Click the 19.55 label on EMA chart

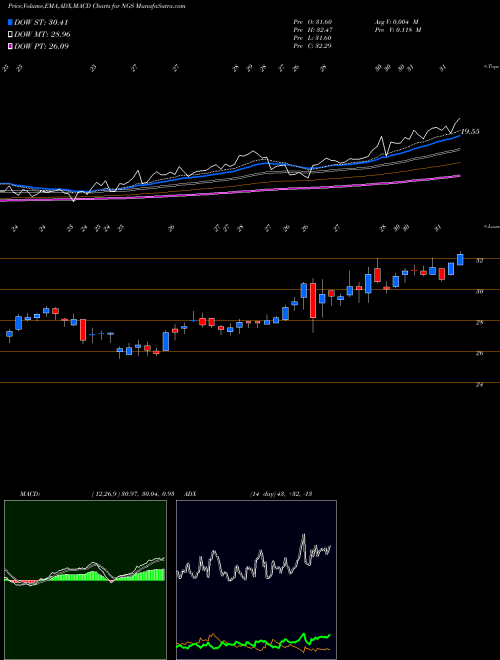click(470, 132)
